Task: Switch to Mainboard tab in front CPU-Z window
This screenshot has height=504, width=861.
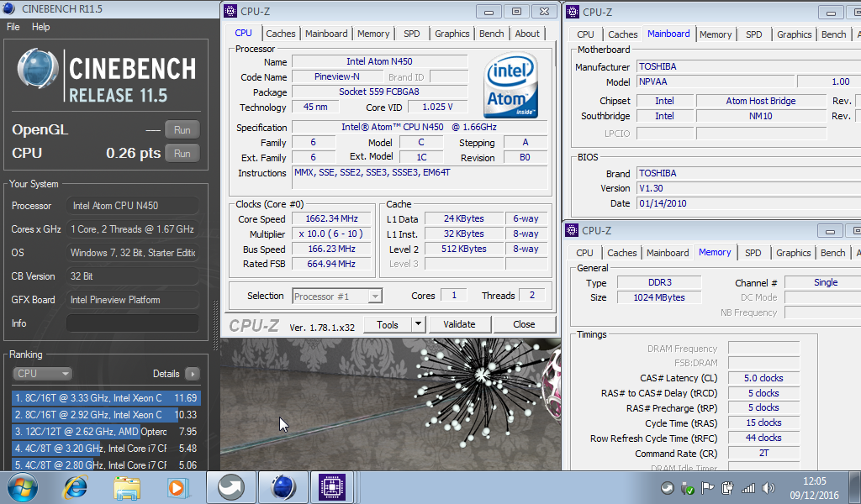Action: (x=326, y=34)
